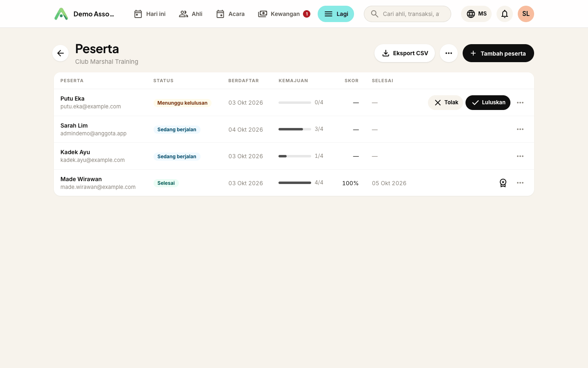The image size is (588, 368).
Task: Click the email kadek.ayu@example.com
Action: pos(93,160)
